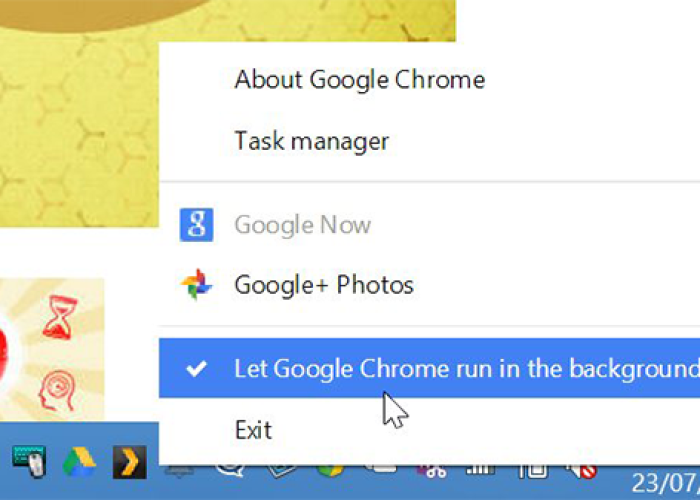Click the blue Google 'g' icon
This screenshot has height=500, width=700.
[196, 225]
